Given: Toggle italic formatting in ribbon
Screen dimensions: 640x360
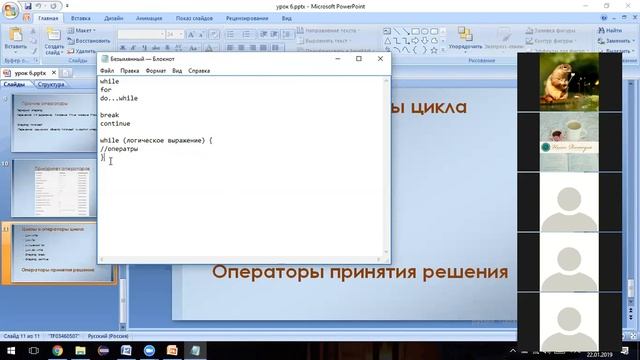Looking at the screenshot, I should point(133,48).
